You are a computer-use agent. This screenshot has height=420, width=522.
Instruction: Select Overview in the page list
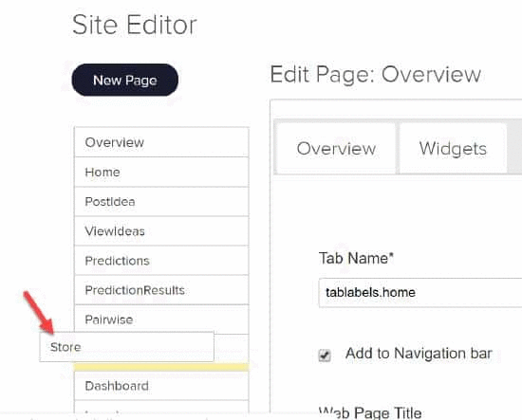tap(161, 142)
